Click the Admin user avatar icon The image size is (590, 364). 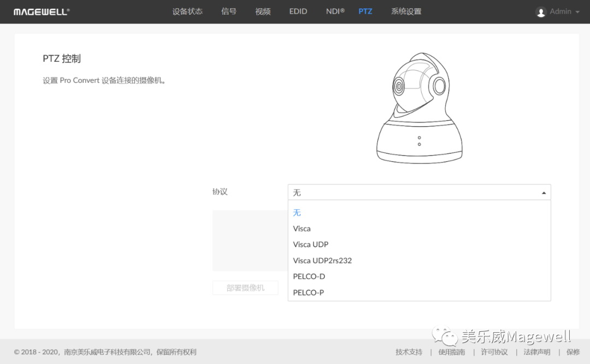(x=541, y=12)
